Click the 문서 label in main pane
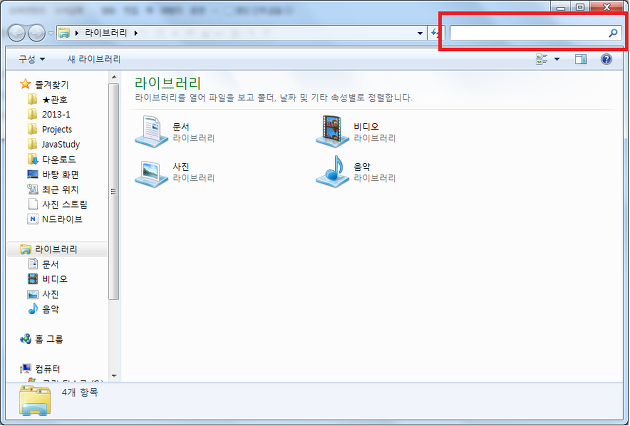 (x=181, y=127)
